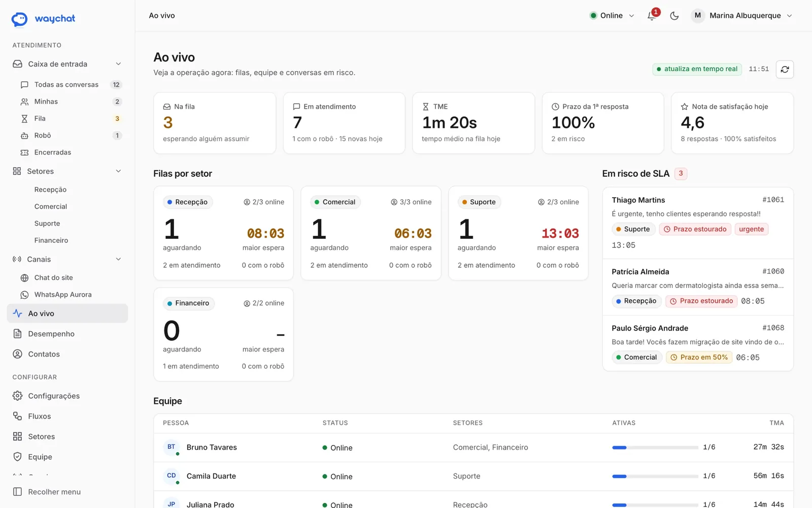The height and width of the screenshot is (508, 812).
Task: Go to Desempenho page
Action: tap(67, 334)
